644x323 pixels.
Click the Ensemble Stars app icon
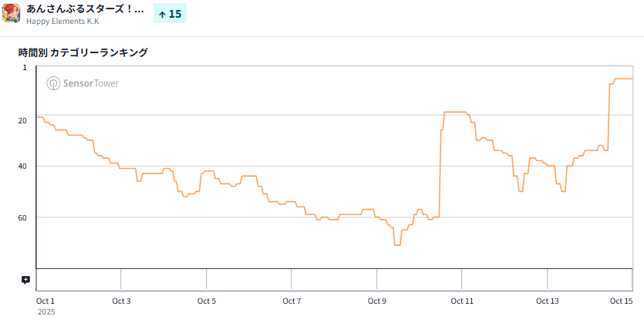click(11, 14)
